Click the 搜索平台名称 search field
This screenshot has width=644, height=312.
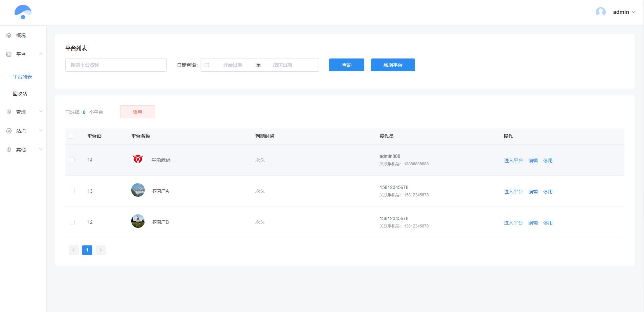click(x=116, y=65)
